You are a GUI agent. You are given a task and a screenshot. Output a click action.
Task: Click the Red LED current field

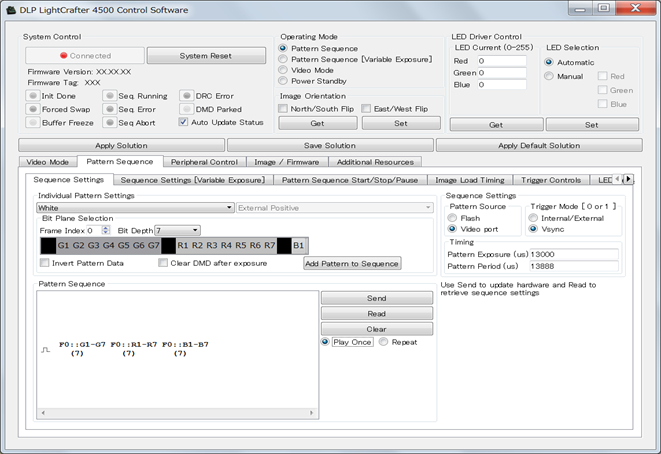[502, 61]
